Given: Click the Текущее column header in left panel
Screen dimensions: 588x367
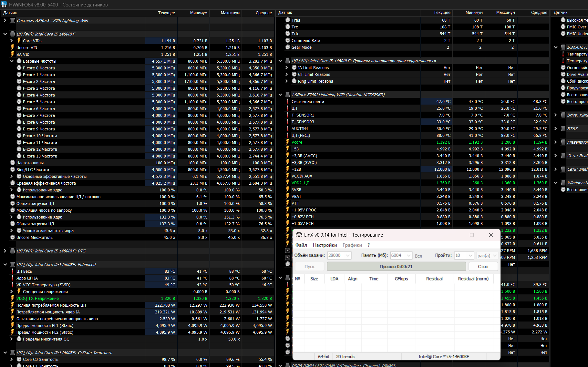Looking at the screenshot, I should 161,13.
